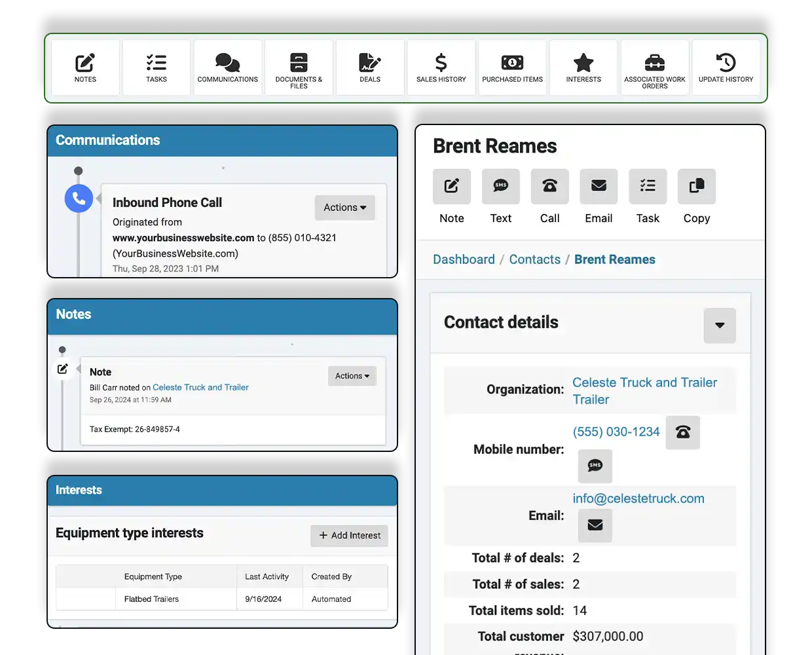The height and width of the screenshot is (655, 812).
Task: Open Actions dropdown on the Note entry
Action: click(x=352, y=376)
